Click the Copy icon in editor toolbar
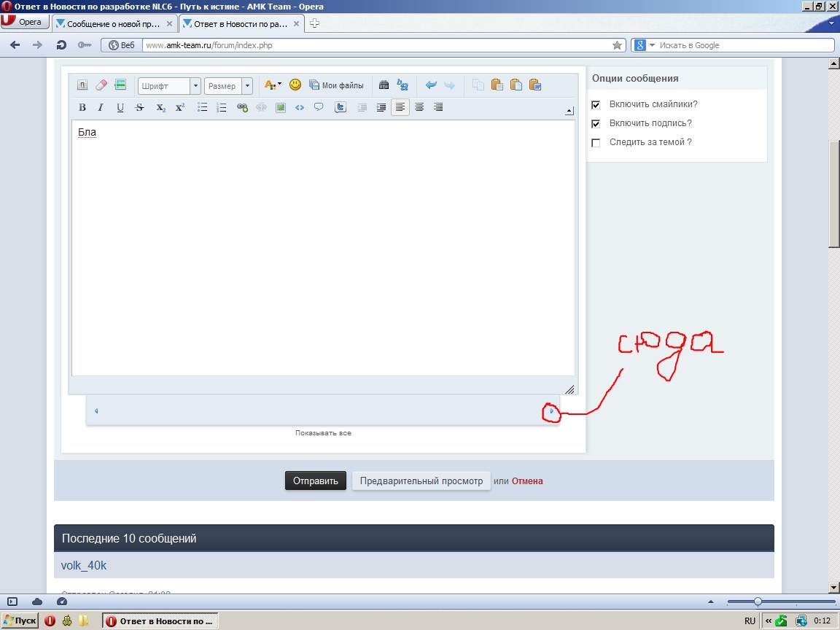The width and height of the screenshot is (840, 630). (x=478, y=85)
